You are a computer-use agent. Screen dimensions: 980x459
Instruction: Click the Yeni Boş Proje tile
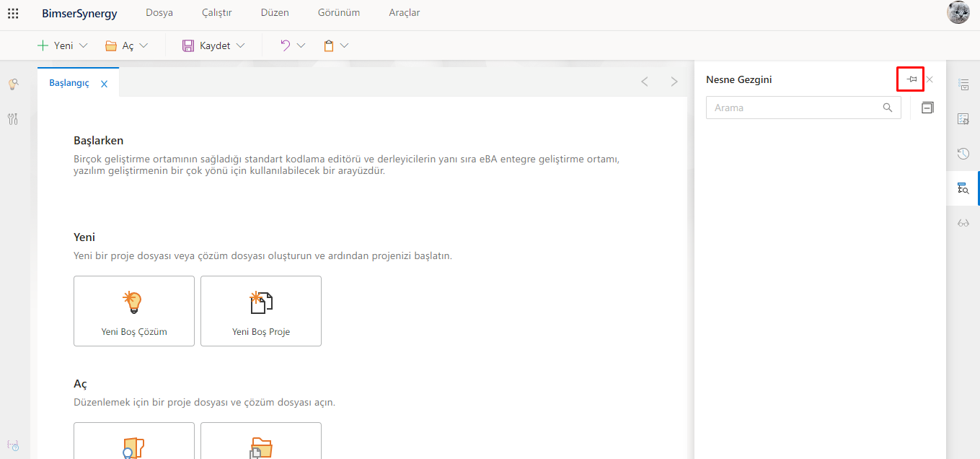[261, 311]
